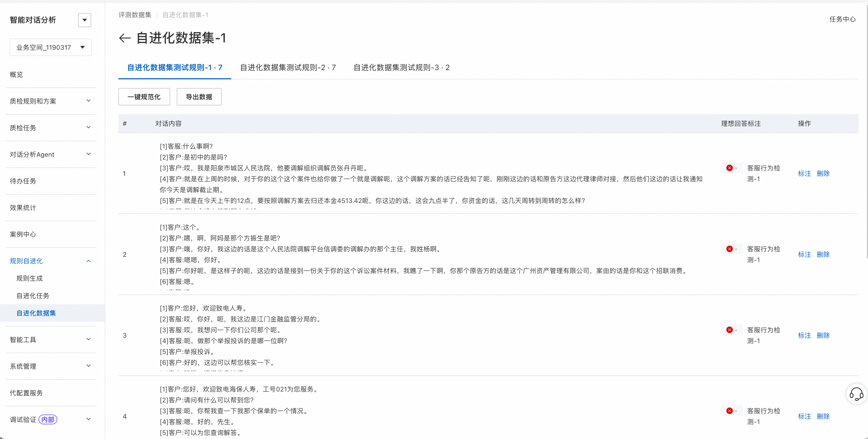The image size is (868, 439).
Task: Click 标注 for row 1
Action: (804, 173)
